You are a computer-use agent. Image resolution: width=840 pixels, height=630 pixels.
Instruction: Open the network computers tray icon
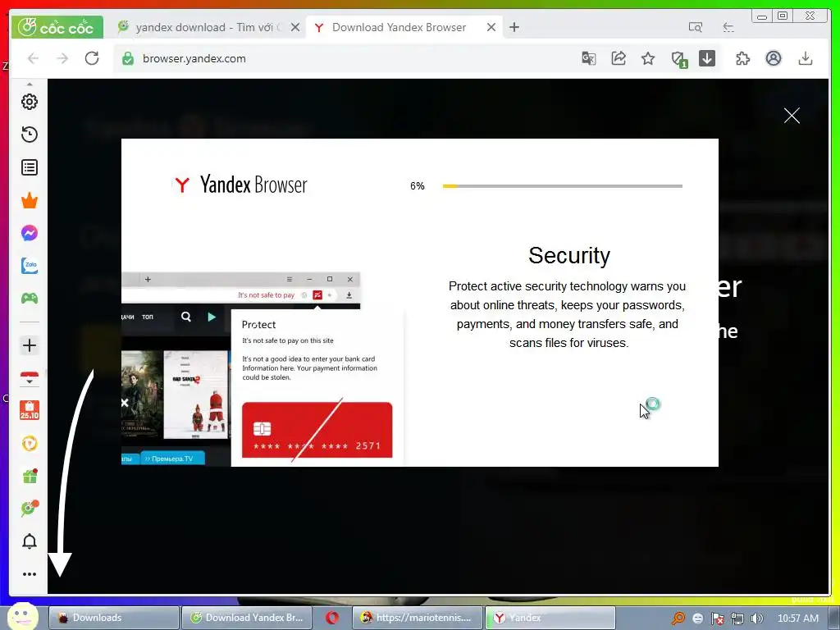click(x=737, y=619)
